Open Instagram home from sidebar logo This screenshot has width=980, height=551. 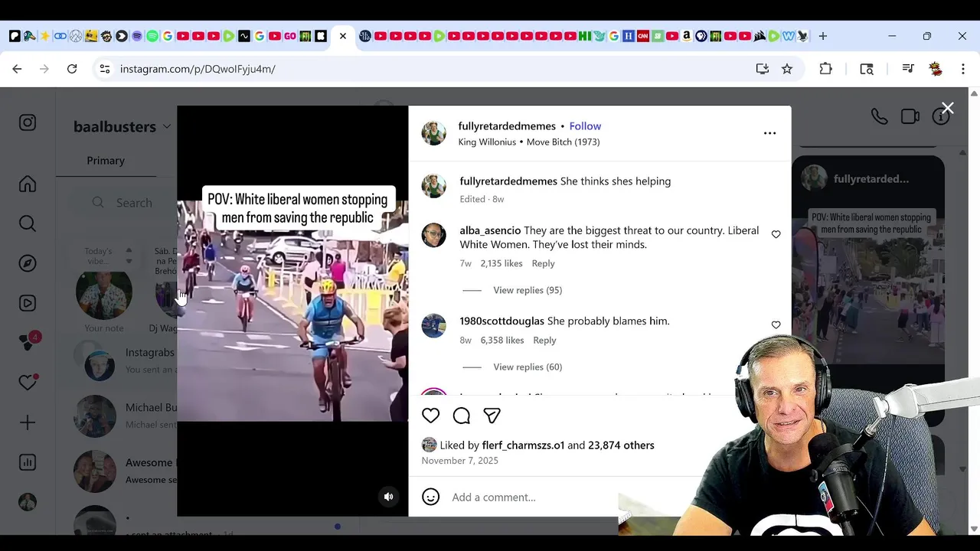(28, 122)
